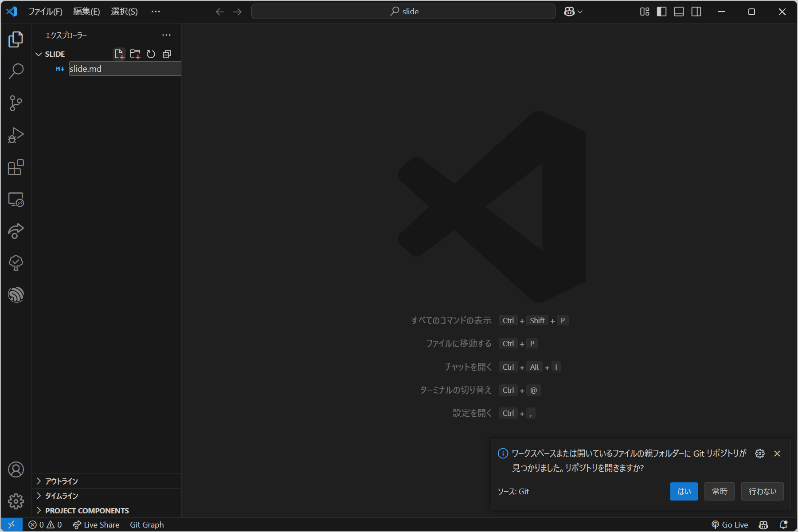Open the Run and Debug view
The width and height of the screenshot is (798, 532).
coord(16,135)
